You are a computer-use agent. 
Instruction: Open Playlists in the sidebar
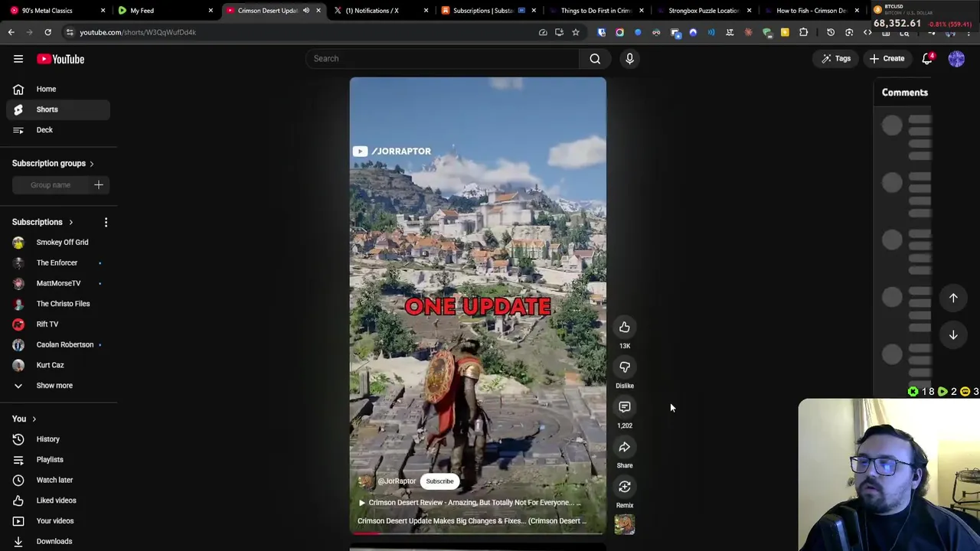point(58,460)
